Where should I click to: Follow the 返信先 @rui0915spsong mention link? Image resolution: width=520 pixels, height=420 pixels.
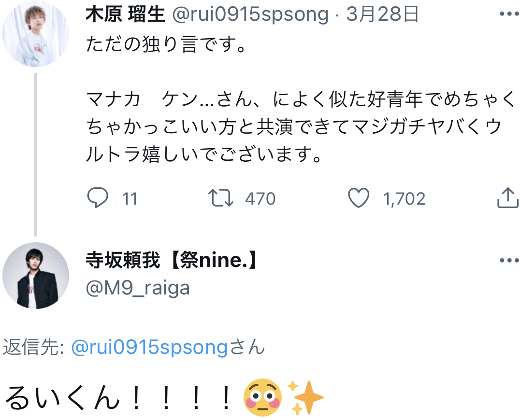(x=149, y=348)
